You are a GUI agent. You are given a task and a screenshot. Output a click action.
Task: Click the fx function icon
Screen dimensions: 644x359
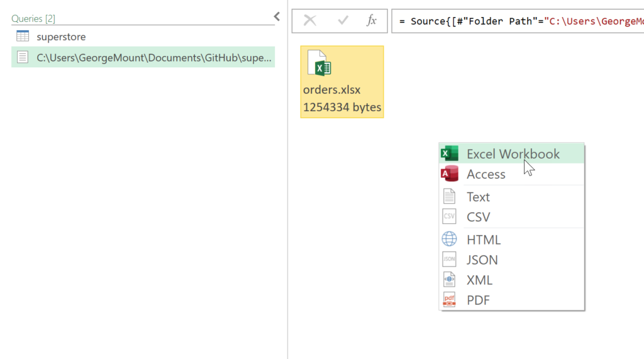coord(372,21)
